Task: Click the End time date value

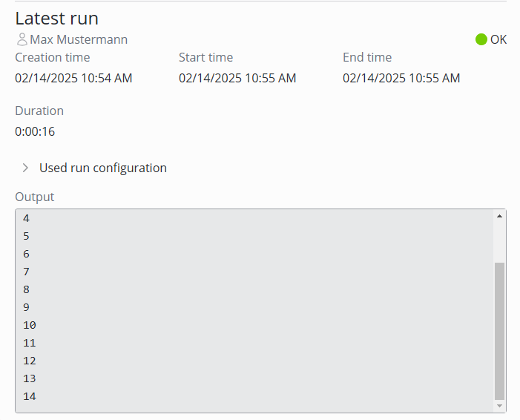Action: click(x=401, y=78)
